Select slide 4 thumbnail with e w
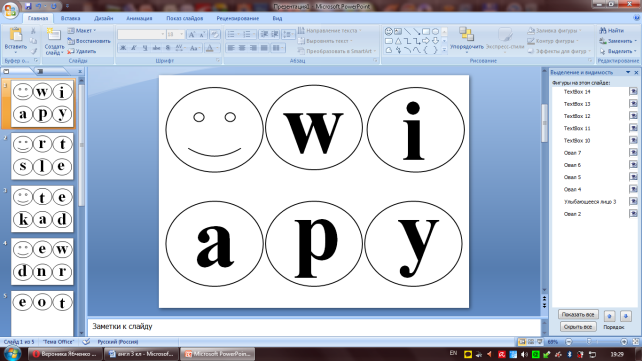 point(42,262)
